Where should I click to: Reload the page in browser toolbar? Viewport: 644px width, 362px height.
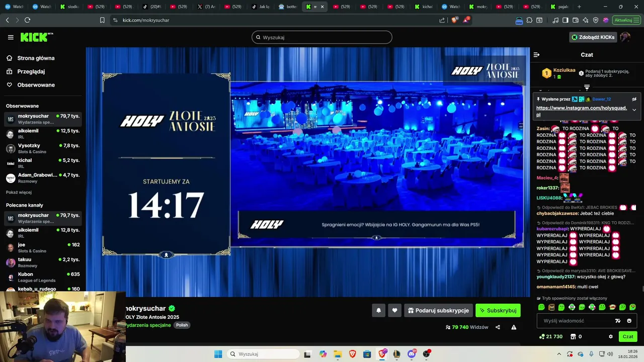tap(27, 20)
